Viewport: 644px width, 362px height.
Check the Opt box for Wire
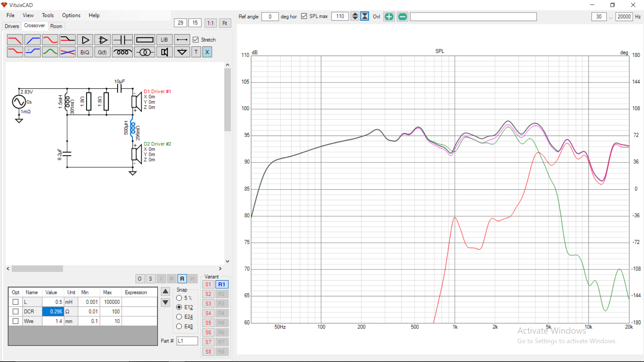click(x=15, y=321)
